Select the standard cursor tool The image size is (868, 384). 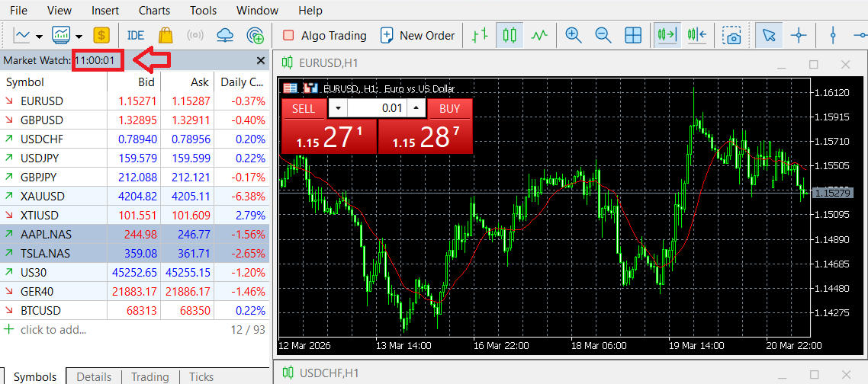coord(768,35)
